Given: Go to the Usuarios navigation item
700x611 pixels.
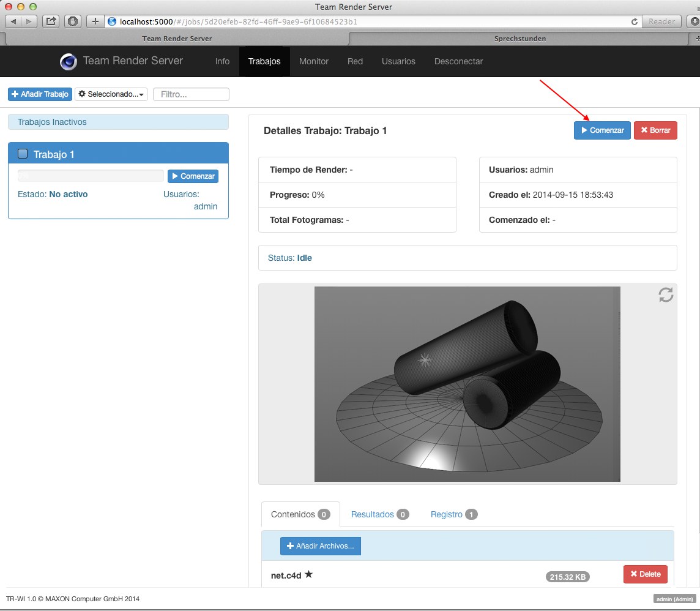Looking at the screenshot, I should 398,61.
